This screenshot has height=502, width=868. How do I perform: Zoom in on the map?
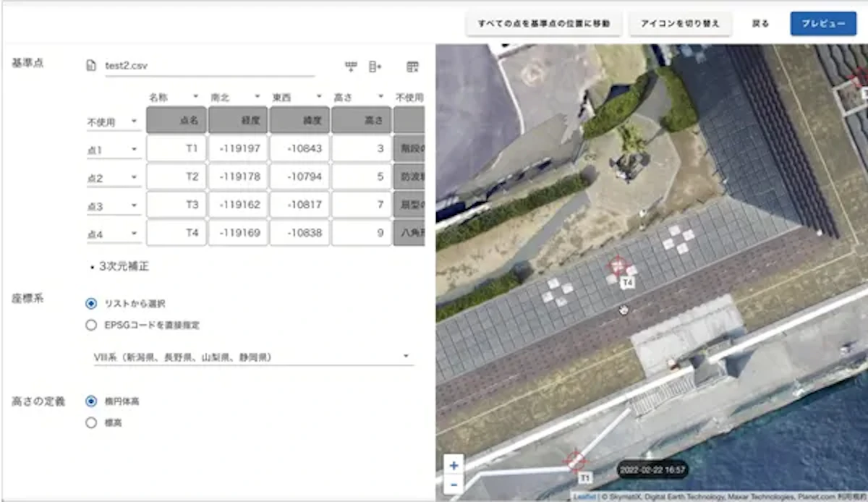click(454, 465)
